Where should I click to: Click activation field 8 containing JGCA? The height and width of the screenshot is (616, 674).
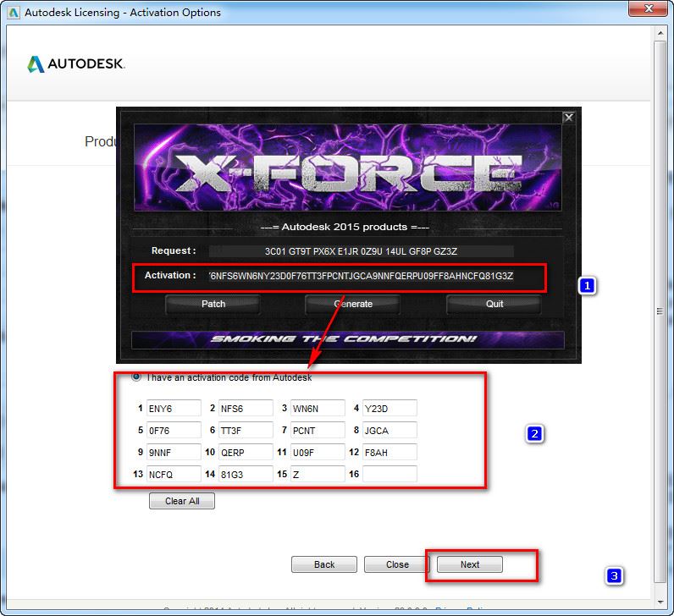pos(389,430)
